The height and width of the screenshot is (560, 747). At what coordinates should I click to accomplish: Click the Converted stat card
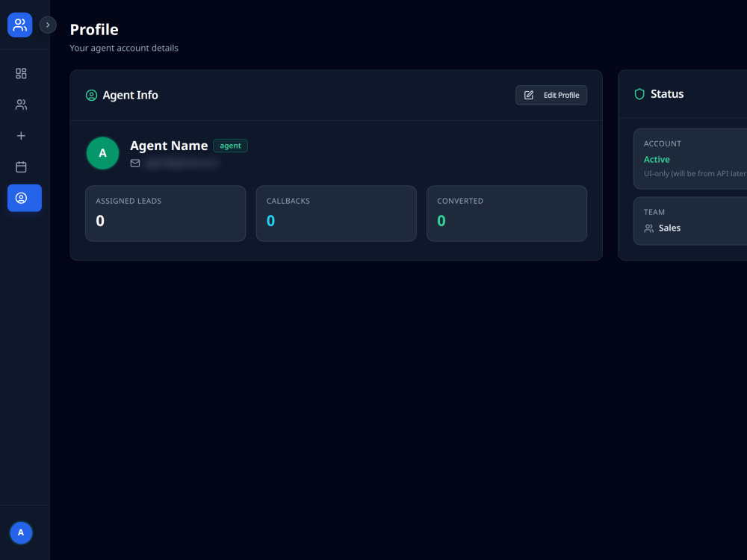click(506, 214)
